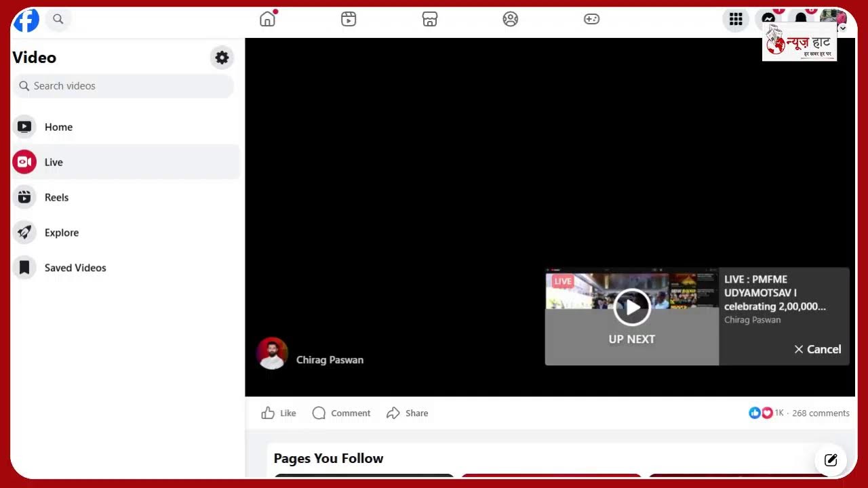
Task: Open the apps grid menu
Action: tap(736, 19)
